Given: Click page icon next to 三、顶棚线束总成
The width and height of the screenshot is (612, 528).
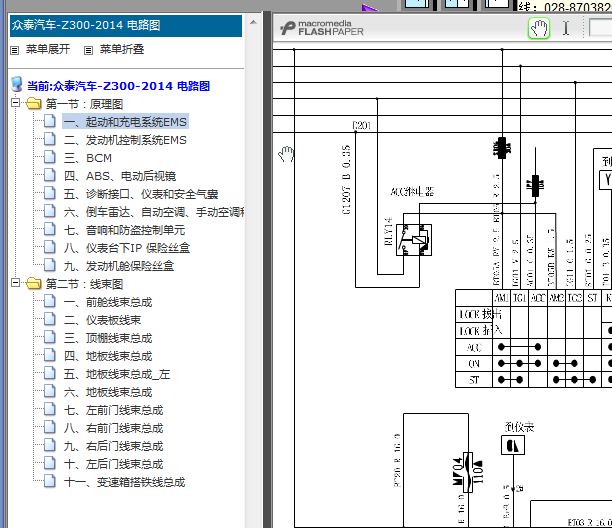Looking at the screenshot, I should tap(50, 337).
